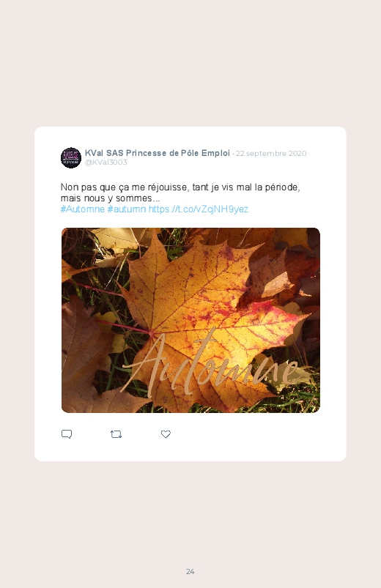Follow the t.co/vZcjNH9yez shortened link
The width and height of the screenshot is (381, 588).
[199, 209]
